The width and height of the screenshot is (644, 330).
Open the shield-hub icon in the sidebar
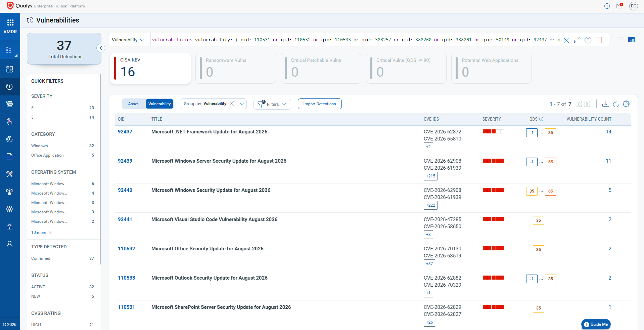[x=9, y=209]
